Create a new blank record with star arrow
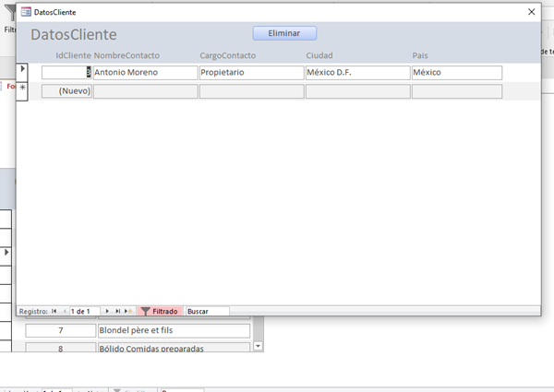554x392 pixels. click(x=128, y=311)
